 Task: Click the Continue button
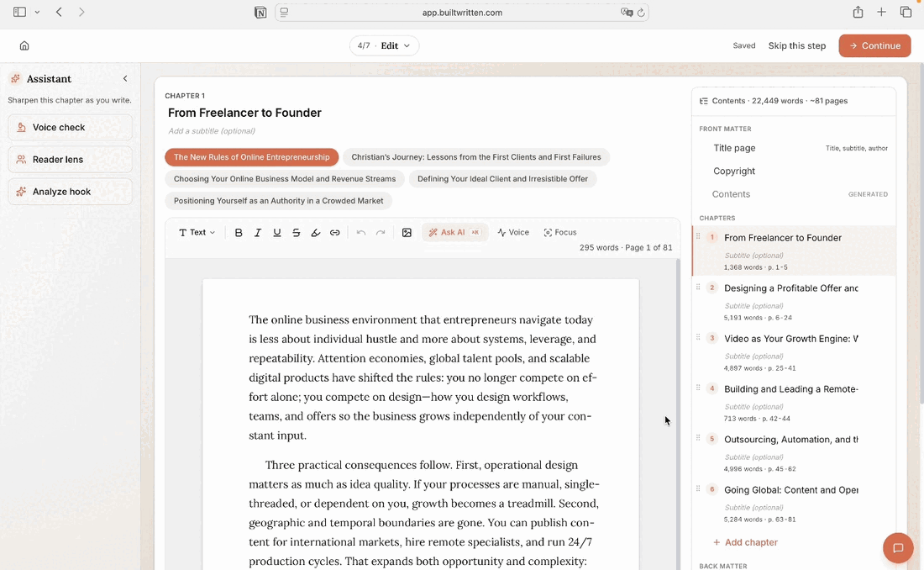874,45
